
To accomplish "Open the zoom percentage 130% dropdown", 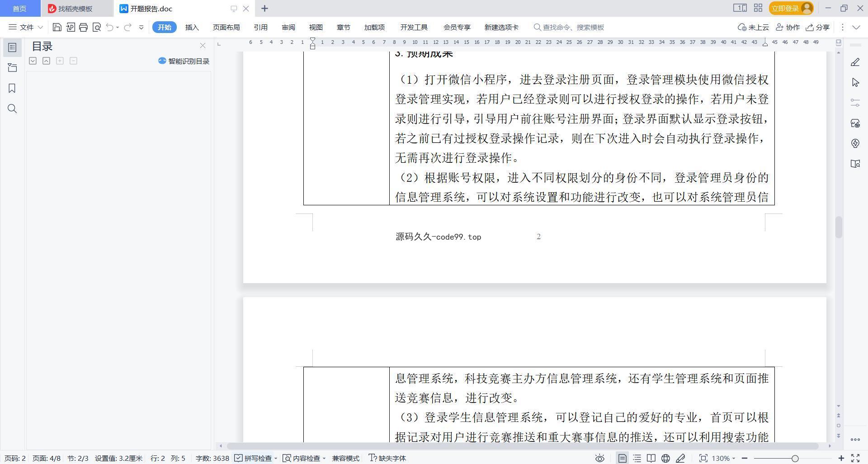I will click(x=723, y=458).
